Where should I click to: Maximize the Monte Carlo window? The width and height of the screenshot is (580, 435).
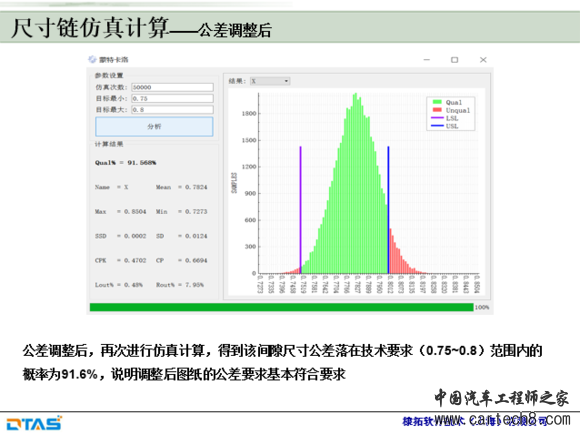tap(455, 60)
